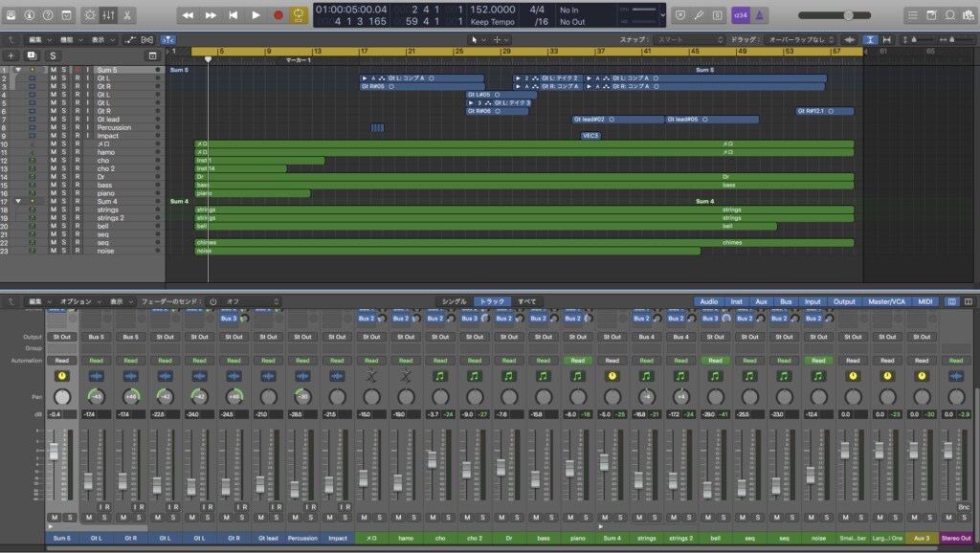The image size is (980, 553).
Task: Open the Tuner icon
Action: [700, 15]
